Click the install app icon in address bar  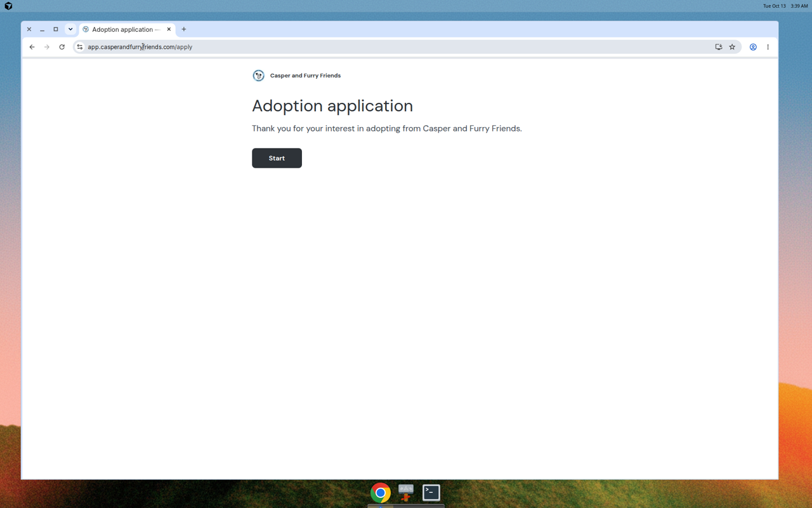pyautogui.click(x=719, y=47)
